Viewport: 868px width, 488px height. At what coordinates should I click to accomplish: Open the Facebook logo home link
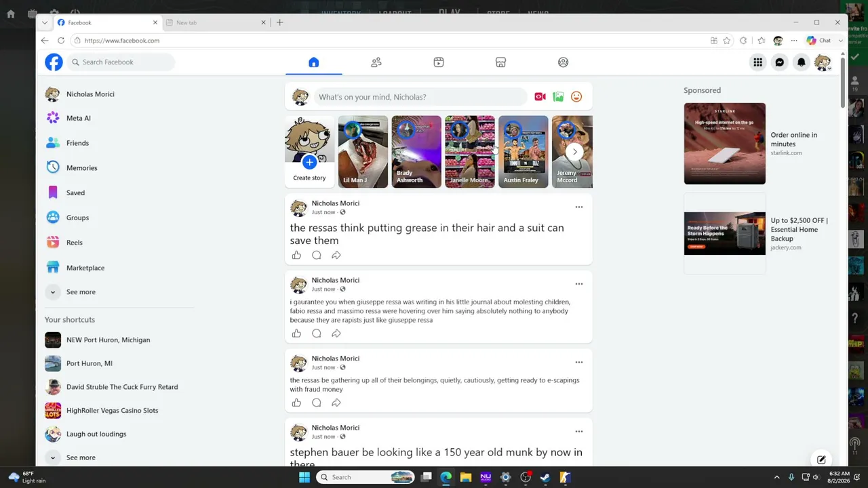click(x=54, y=62)
